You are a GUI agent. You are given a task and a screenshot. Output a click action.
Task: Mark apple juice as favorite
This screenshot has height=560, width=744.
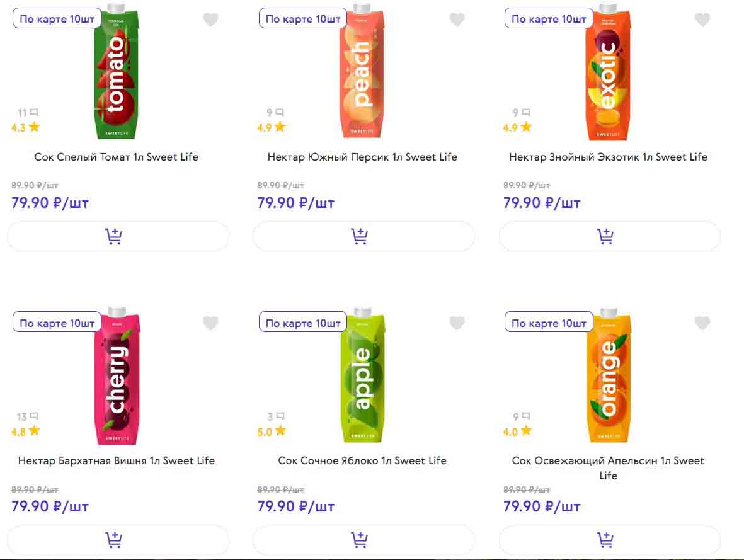(x=457, y=323)
